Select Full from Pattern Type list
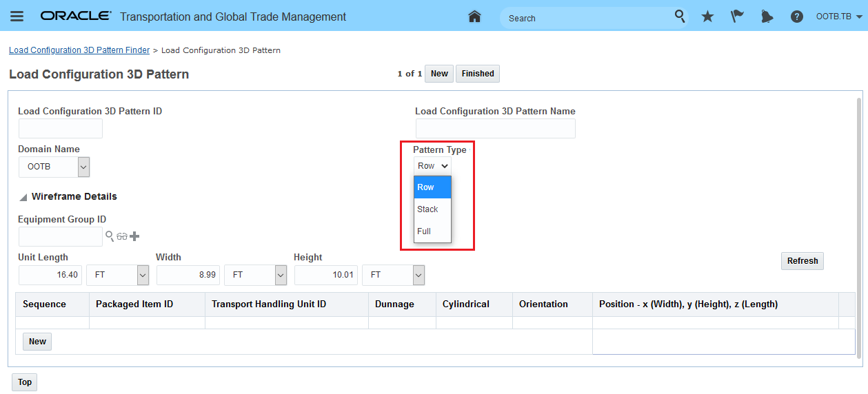The height and width of the screenshot is (394, 868). point(432,231)
